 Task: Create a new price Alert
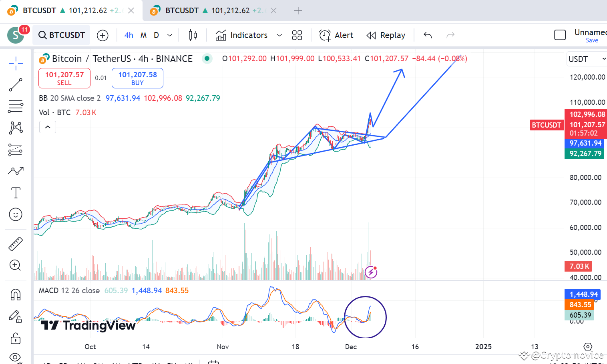336,35
